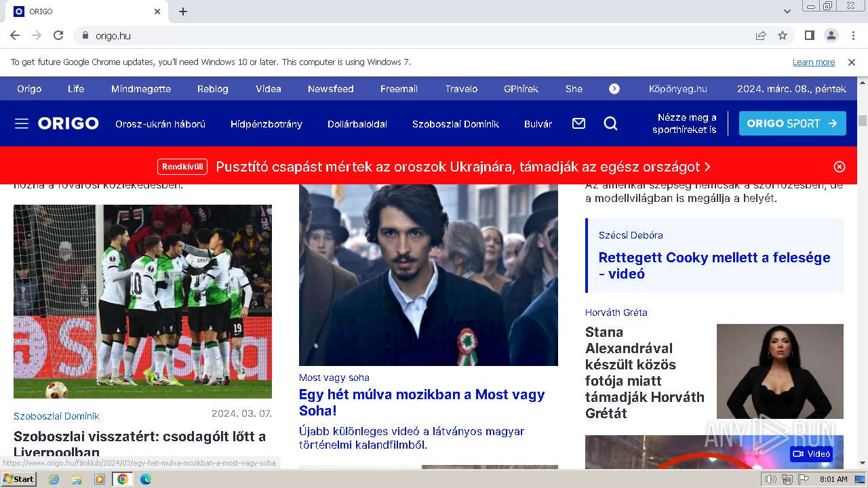Image resolution: width=868 pixels, height=488 pixels.
Task: Click the Videó badge on thumbnail
Action: [811, 453]
